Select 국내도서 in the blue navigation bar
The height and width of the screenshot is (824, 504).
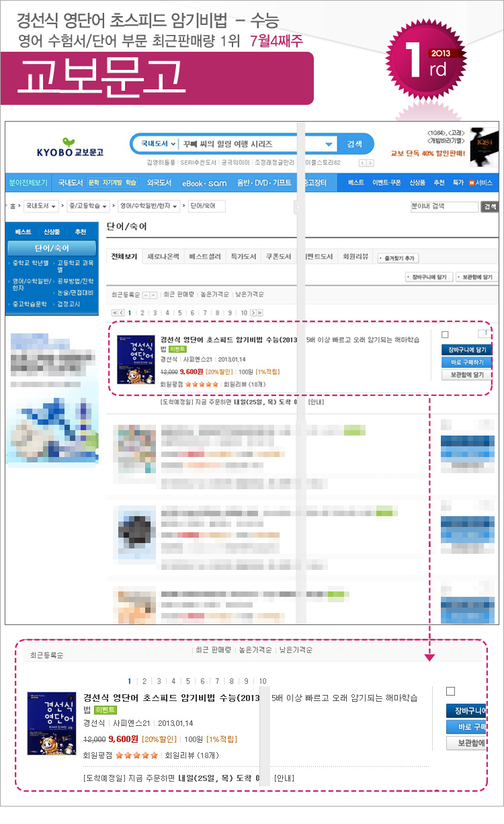click(70, 182)
